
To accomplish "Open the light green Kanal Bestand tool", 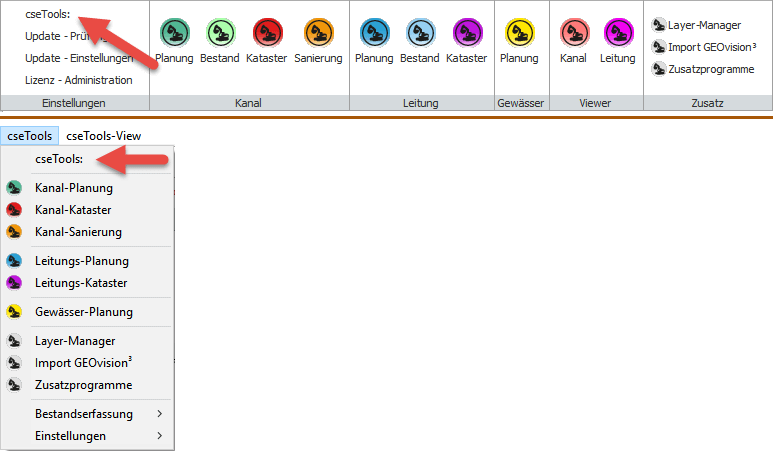I will [x=221, y=34].
